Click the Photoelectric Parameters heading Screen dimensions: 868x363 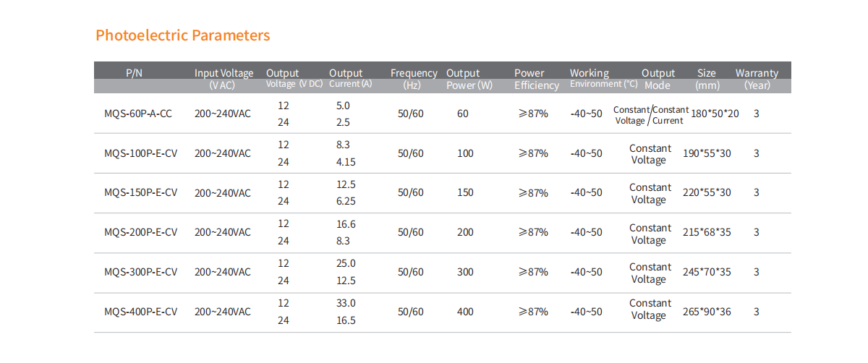[182, 35]
